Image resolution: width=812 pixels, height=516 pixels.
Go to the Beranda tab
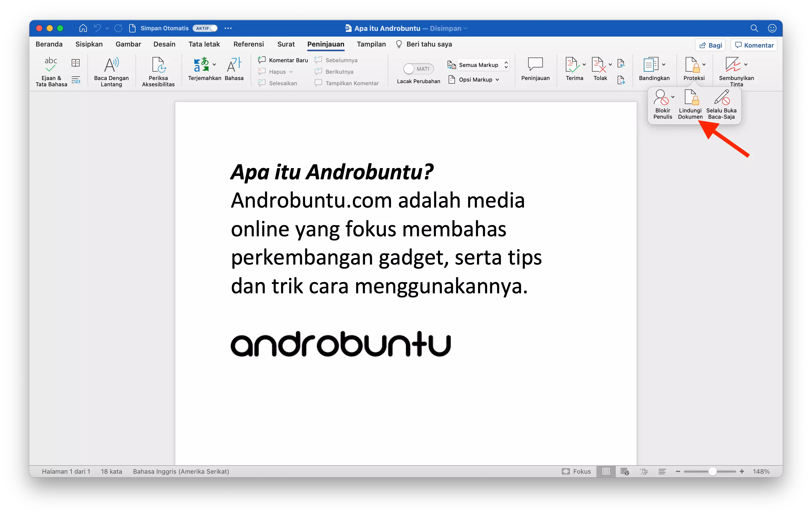(49, 44)
